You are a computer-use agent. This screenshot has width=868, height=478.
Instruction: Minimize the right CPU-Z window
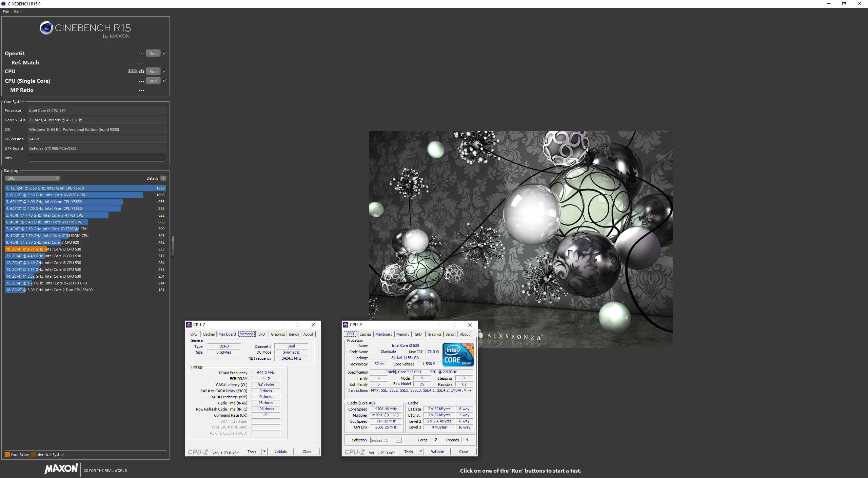pyautogui.click(x=439, y=325)
